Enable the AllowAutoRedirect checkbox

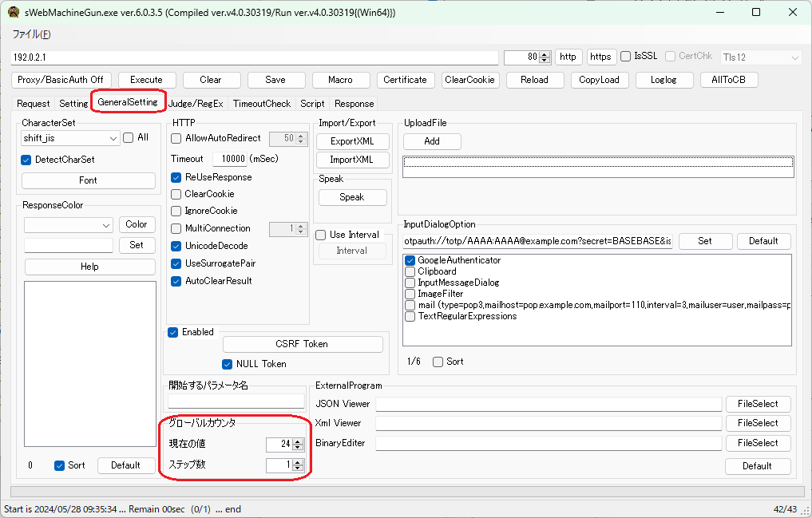click(176, 139)
